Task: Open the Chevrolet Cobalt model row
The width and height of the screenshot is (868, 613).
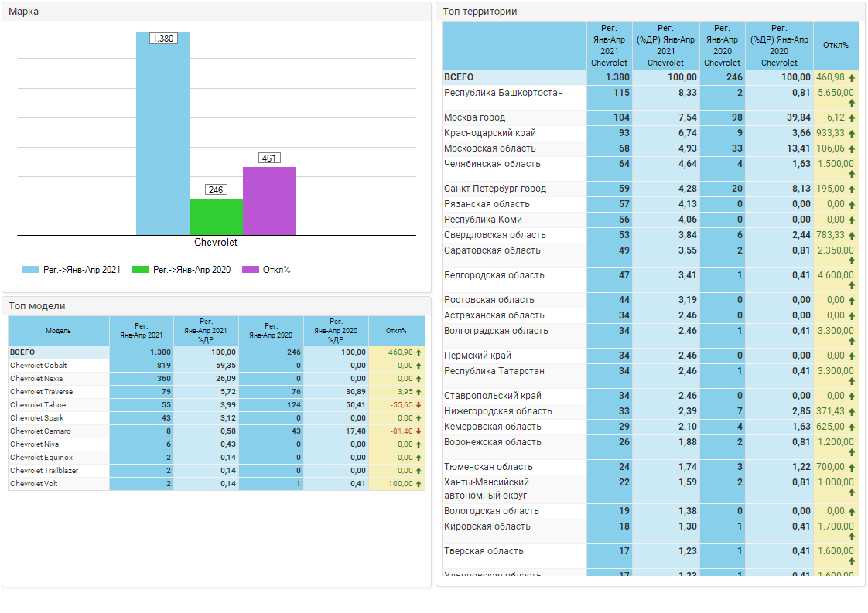Action: (x=38, y=366)
